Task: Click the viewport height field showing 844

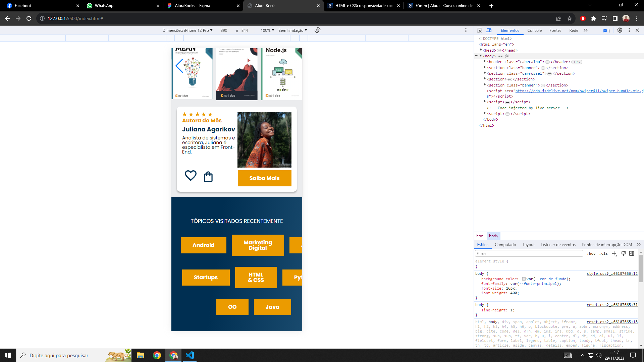Action: 245,30
